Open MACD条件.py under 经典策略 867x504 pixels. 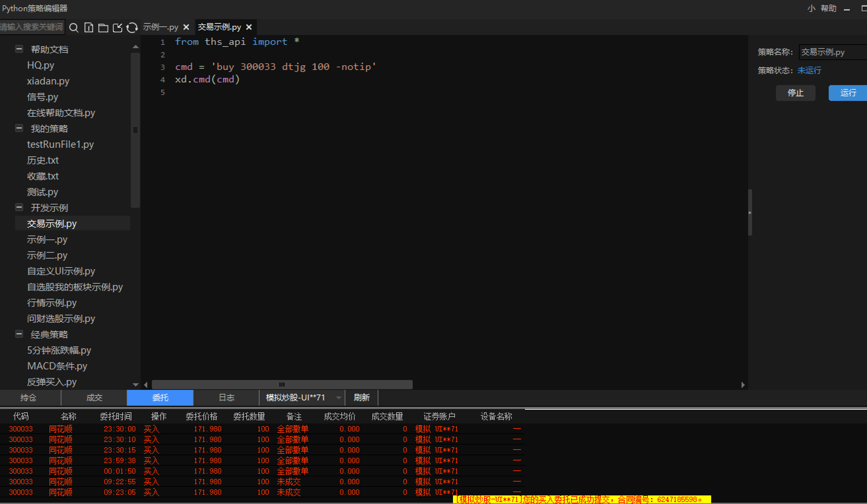tap(57, 366)
